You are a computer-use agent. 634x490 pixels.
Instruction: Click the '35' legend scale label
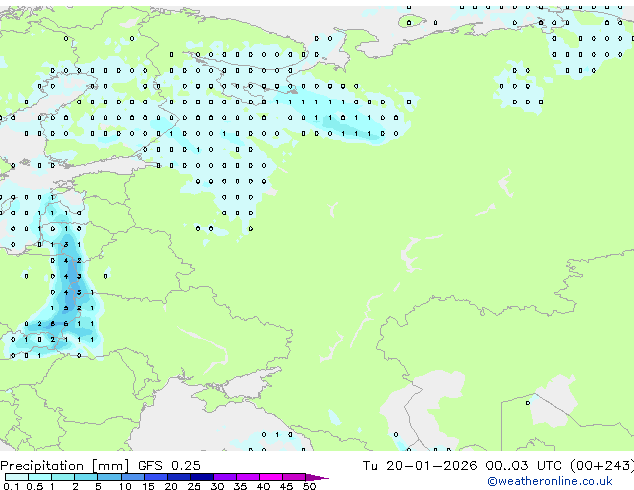click(x=241, y=486)
